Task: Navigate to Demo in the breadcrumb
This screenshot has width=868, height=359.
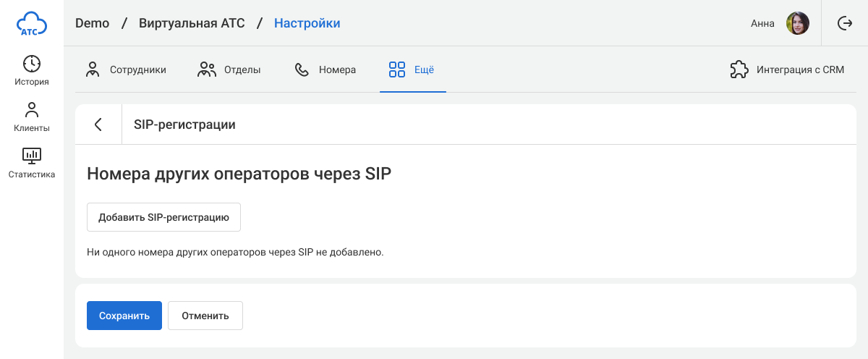Action: pyautogui.click(x=92, y=23)
